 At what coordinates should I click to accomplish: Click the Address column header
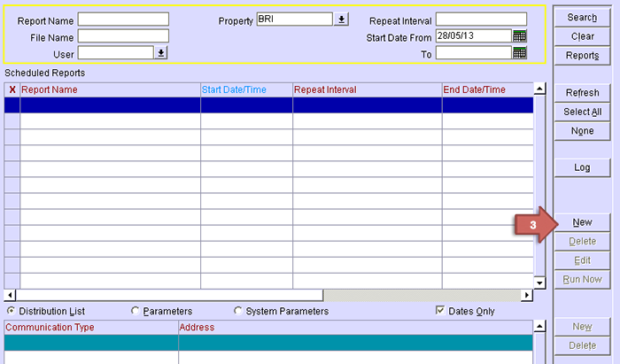coord(355,327)
